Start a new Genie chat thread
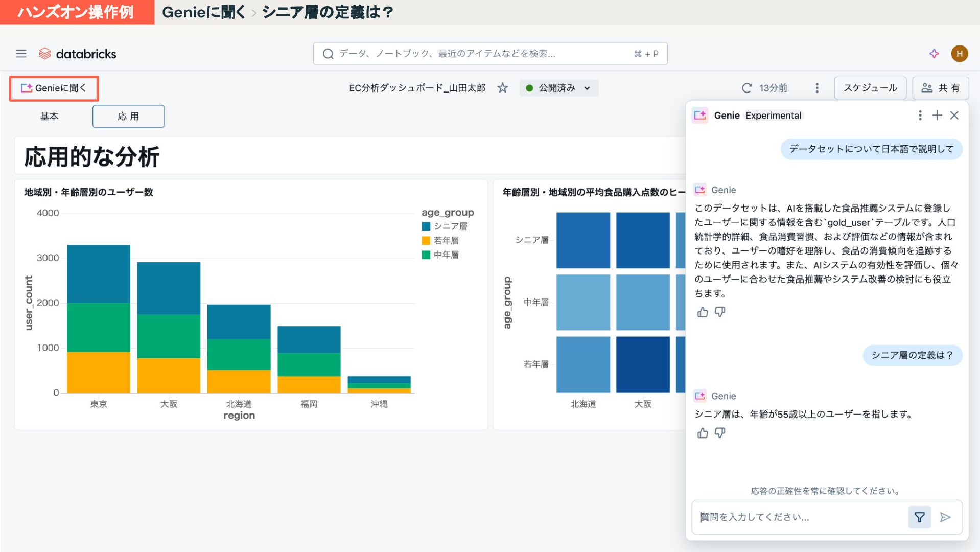Viewport: 980px width, 552px height. pyautogui.click(x=937, y=116)
